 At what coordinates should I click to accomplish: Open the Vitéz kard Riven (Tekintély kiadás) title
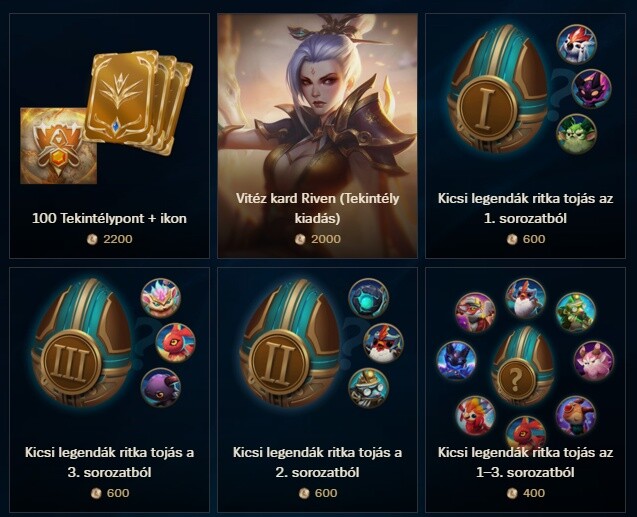click(318, 208)
